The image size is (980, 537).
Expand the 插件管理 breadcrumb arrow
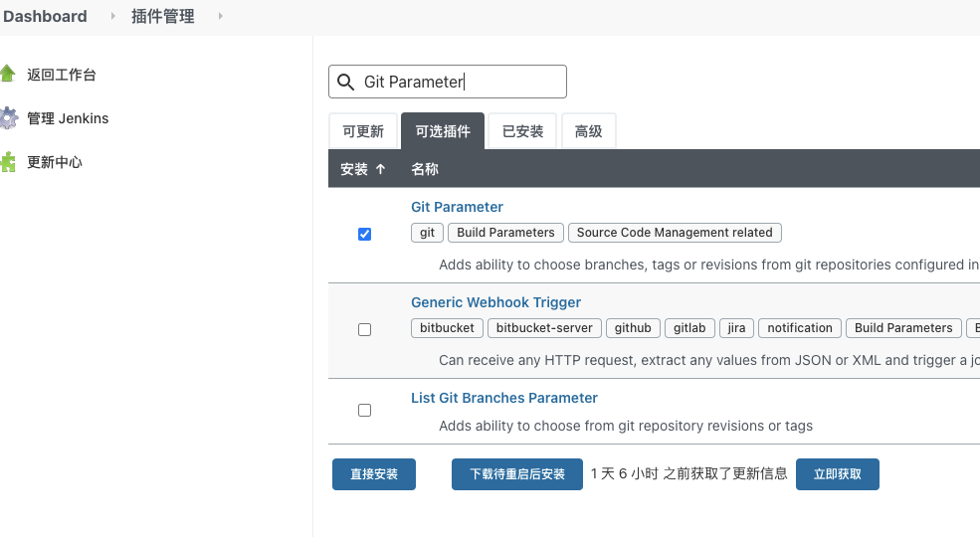click(x=219, y=16)
